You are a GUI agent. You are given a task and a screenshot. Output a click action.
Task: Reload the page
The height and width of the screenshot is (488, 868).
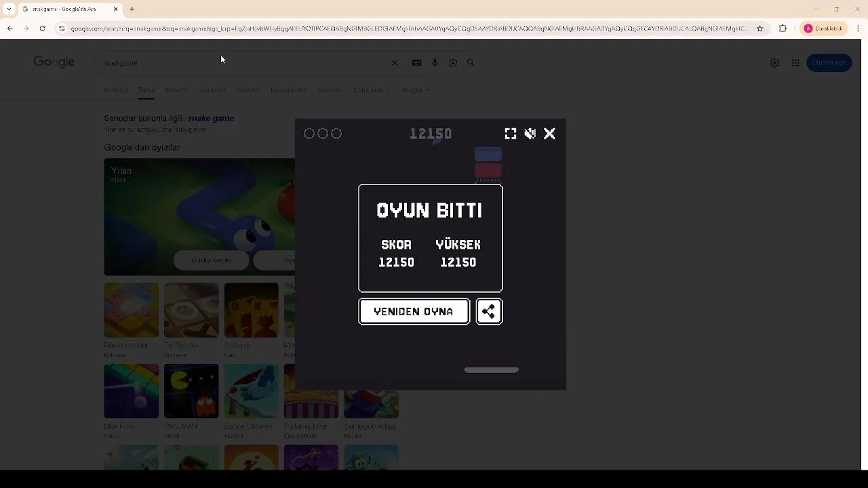pyautogui.click(x=42, y=28)
